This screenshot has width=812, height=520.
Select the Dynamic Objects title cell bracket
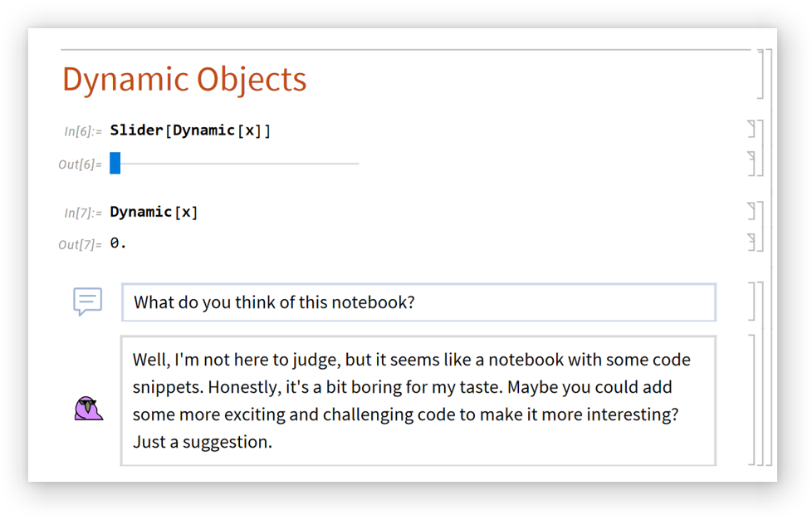pos(761,75)
